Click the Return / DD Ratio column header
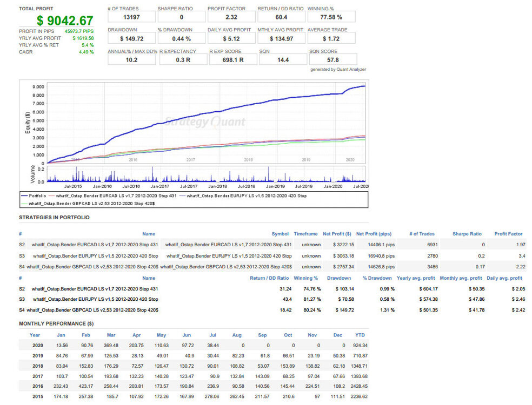The width and height of the screenshot is (532, 405). coord(269,278)
